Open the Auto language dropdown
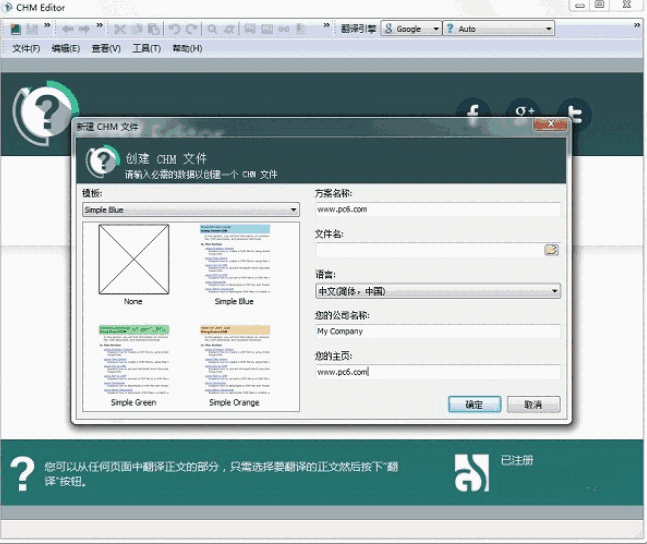 pos(498,28)
